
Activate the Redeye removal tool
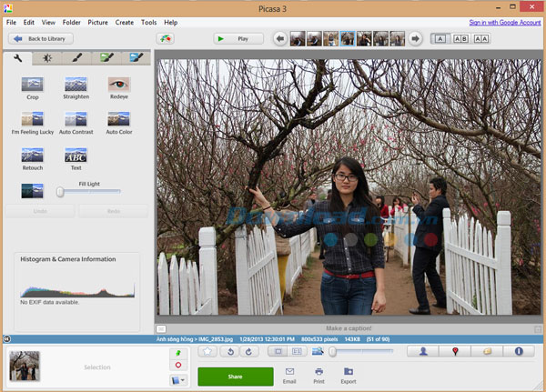point(119,84)
